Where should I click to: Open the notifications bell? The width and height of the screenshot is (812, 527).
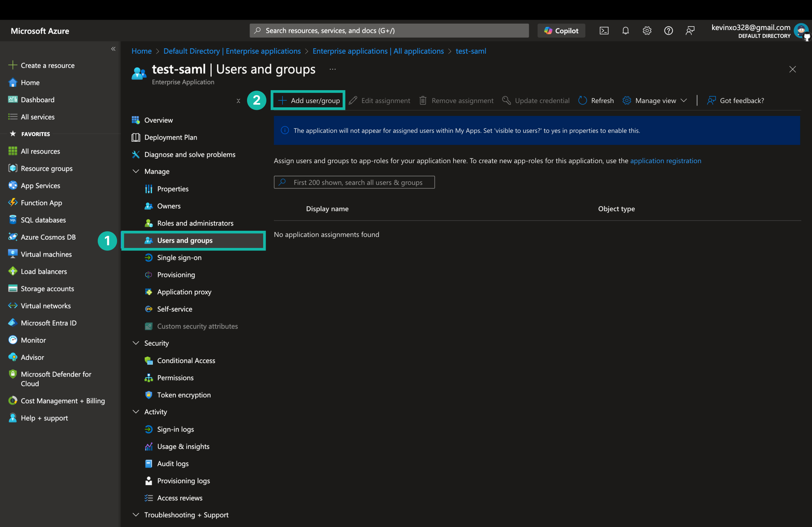tap(625, 31)
